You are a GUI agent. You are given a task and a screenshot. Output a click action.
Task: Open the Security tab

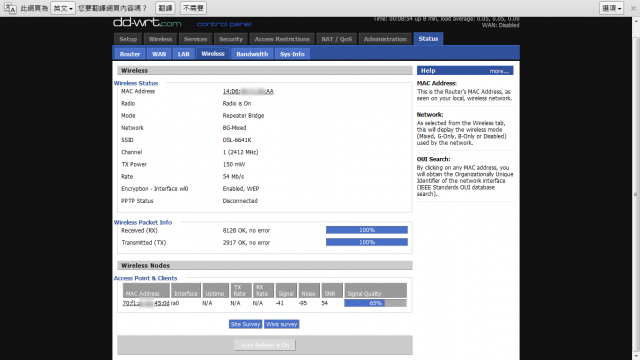click(x=231, y=39)
